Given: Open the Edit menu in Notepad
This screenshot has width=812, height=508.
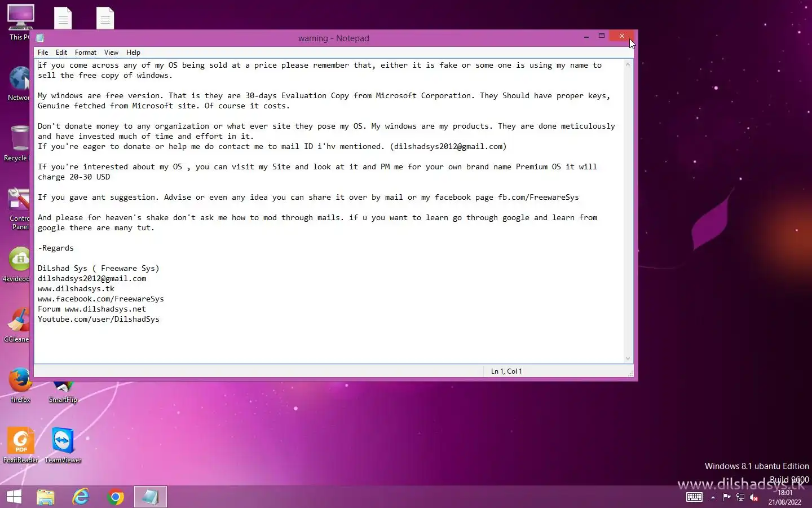Looking at the screenshot, I should [61, 52].
